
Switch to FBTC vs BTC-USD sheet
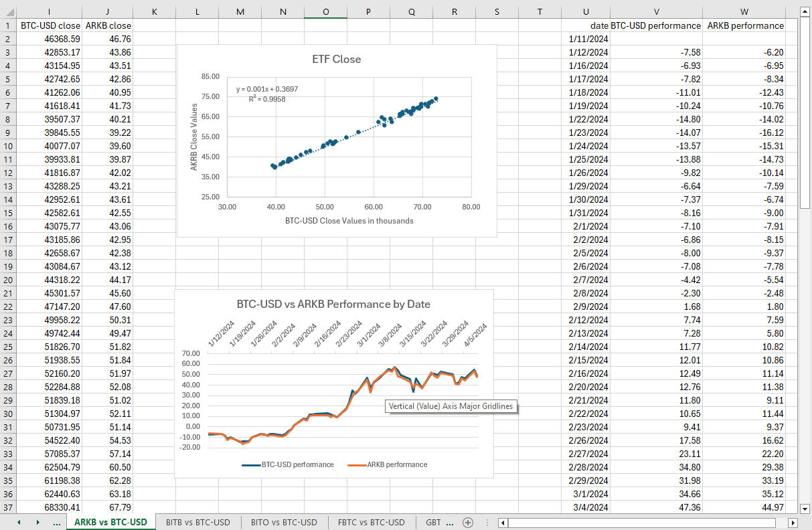(x=372, y=523)
